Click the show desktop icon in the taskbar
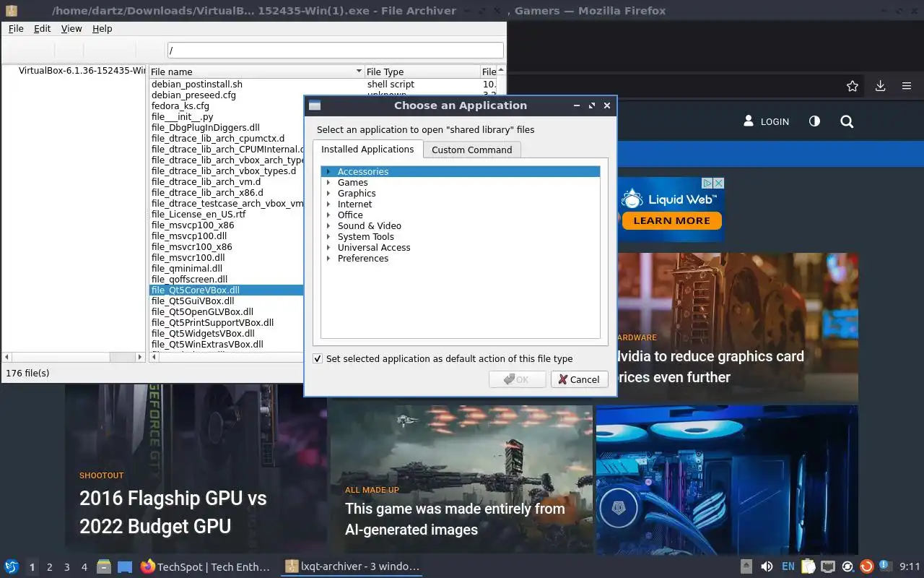924x578 pixels. [x=125, y=567]
